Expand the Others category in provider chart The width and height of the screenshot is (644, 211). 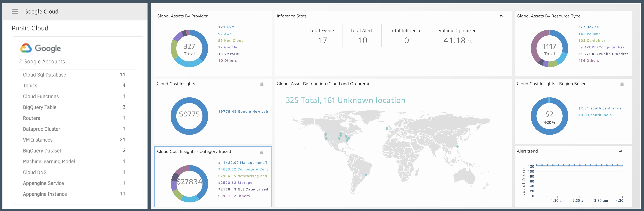pos(227,61)
